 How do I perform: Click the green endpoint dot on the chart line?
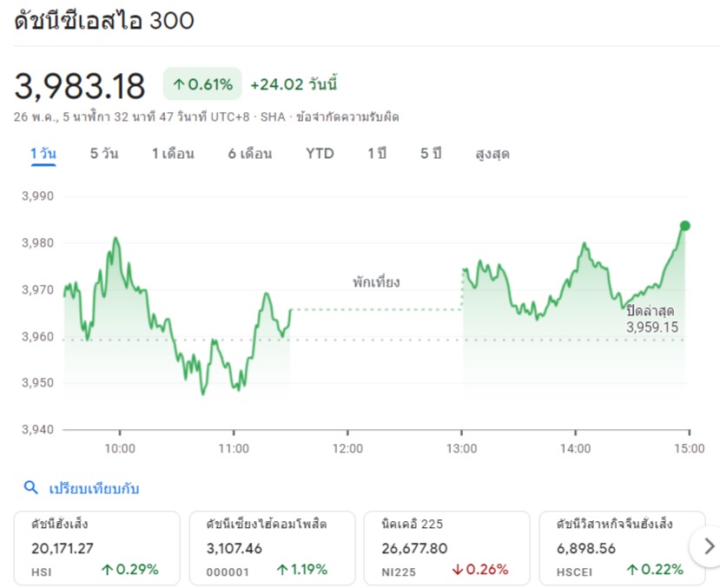coord(684,226)
